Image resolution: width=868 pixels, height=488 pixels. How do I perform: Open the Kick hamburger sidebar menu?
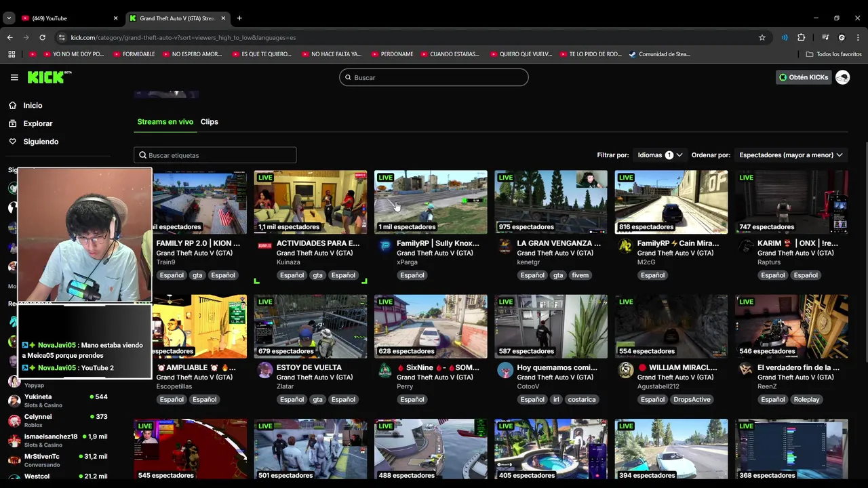point(14,77)
